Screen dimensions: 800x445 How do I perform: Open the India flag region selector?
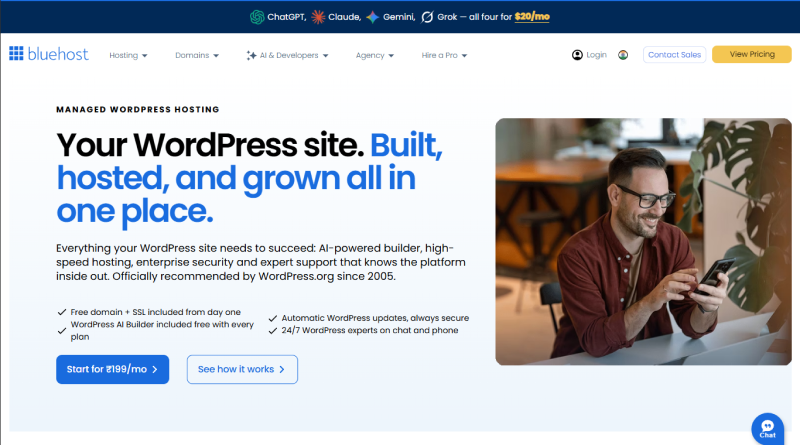[x=623, y=55]
